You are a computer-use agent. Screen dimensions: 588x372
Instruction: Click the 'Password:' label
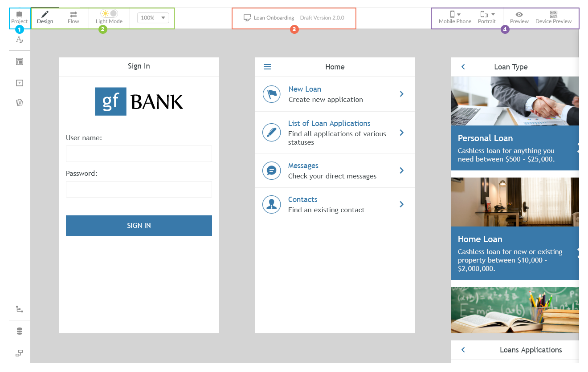[x=82, y=174]
